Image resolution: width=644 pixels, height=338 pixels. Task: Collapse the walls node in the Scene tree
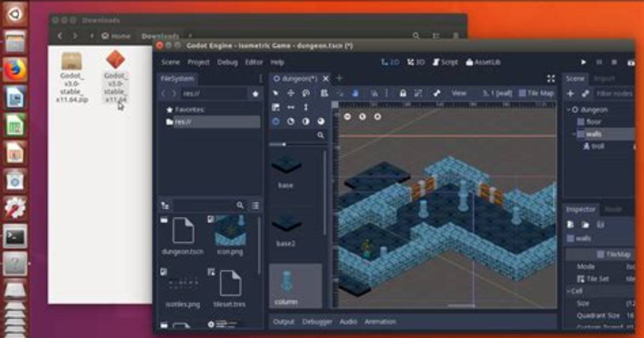(x=574, y=134)
